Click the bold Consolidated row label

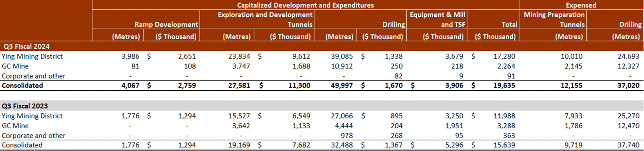(22, 86)
